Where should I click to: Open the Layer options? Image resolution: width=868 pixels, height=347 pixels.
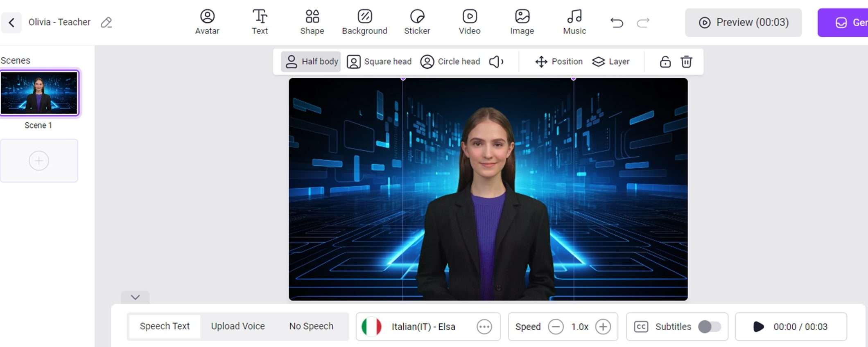[611, 62]
